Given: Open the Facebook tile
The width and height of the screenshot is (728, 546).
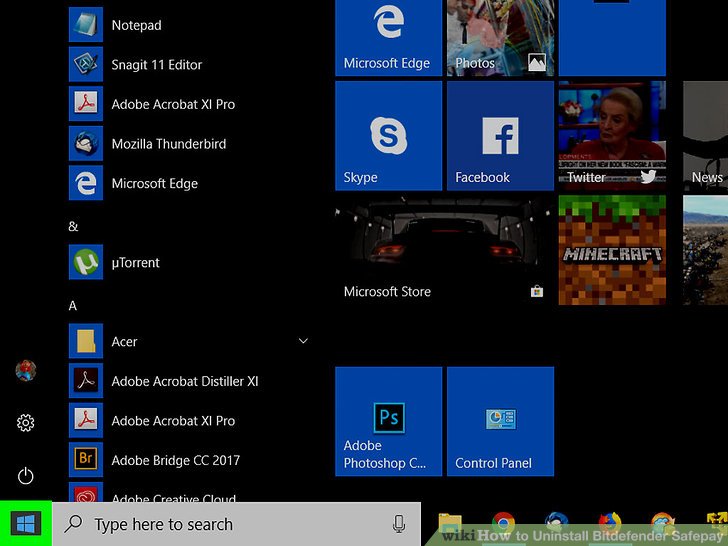Looking at the screenshot, I should click(500, 136).
